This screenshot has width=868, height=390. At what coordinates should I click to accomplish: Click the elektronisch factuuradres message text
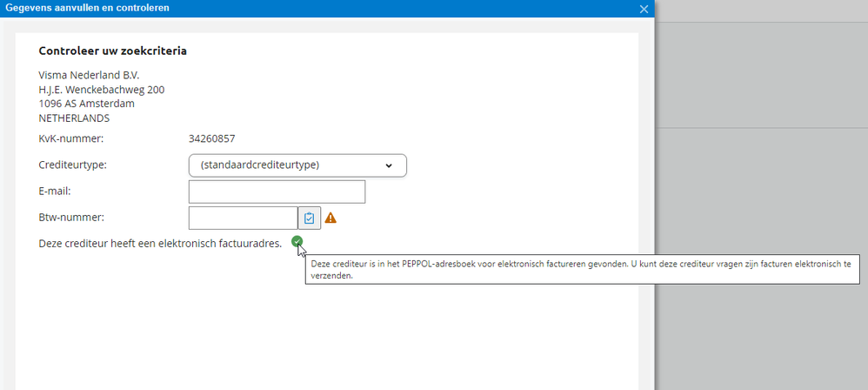coord(161,243)
